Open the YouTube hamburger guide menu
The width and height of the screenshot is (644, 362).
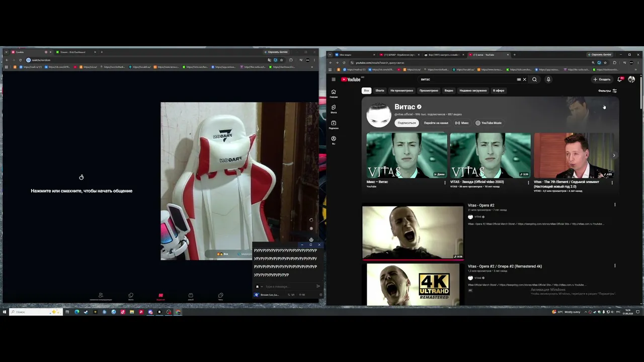pyautogui.click(x=333, y=79)
